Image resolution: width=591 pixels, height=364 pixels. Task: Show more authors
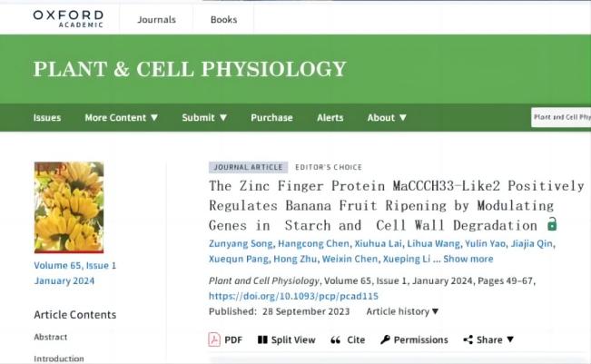[468, 259]
